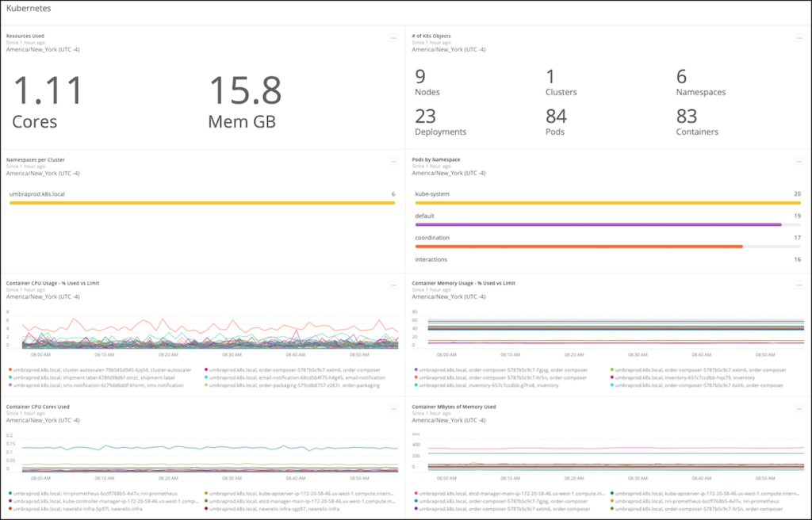The width and height of the screenshot is (812, 520).
Task: Open Container Memory Usage widget ellipsis menu
Action: coord(799,285)
